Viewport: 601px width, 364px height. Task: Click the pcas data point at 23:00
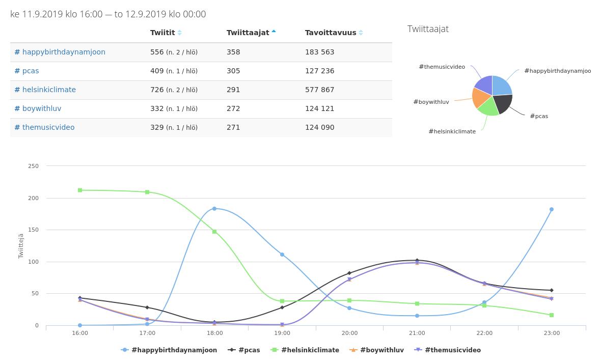pos(552,290)
